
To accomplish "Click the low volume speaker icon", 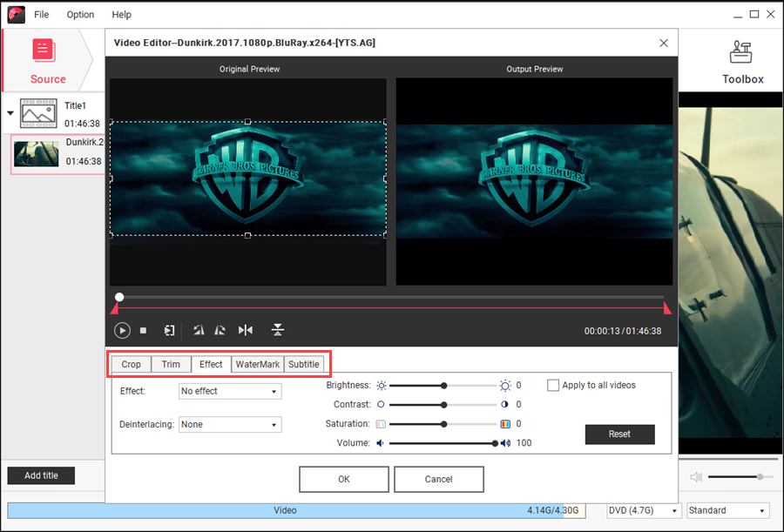I will pyautogui.click(x=381, y=443).
